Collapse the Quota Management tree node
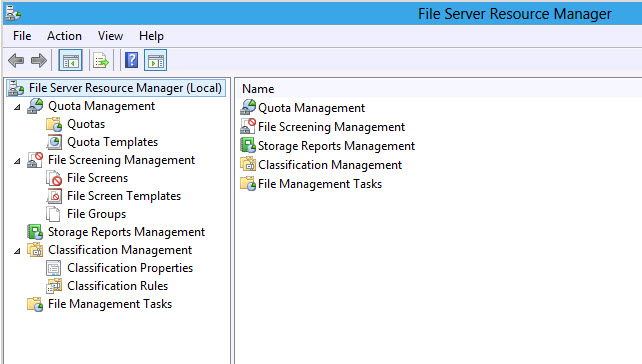The height and width of the screenshot is (364, 642). [x=17, y=107]
